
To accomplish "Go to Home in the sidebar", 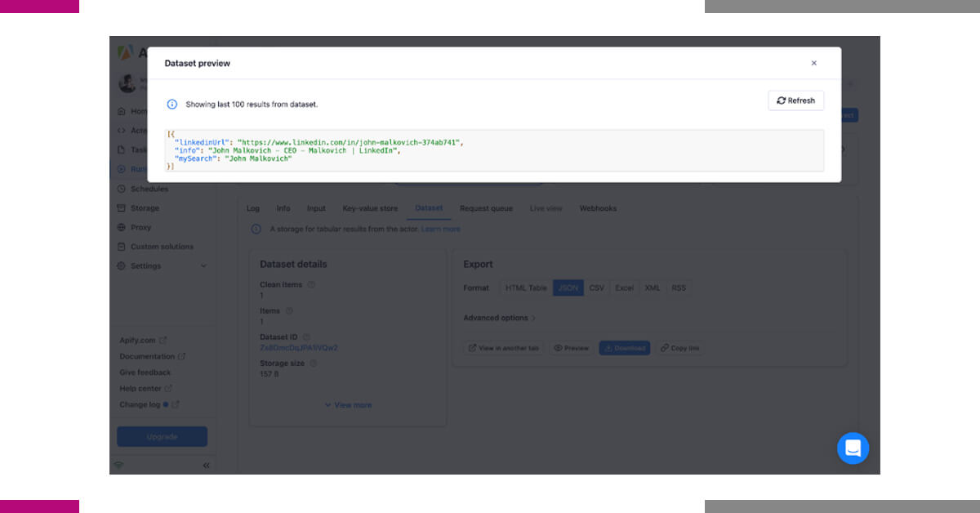I will [x=132, y=111].
